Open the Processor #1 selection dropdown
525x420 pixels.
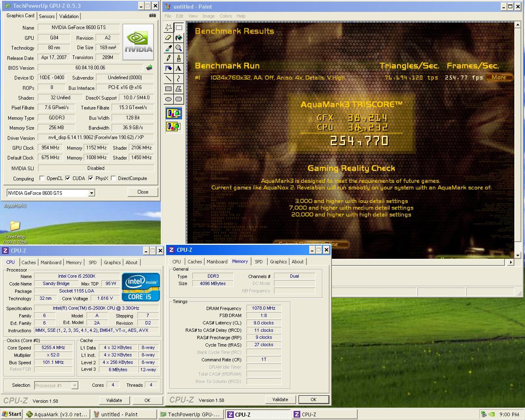pos(74,386)
